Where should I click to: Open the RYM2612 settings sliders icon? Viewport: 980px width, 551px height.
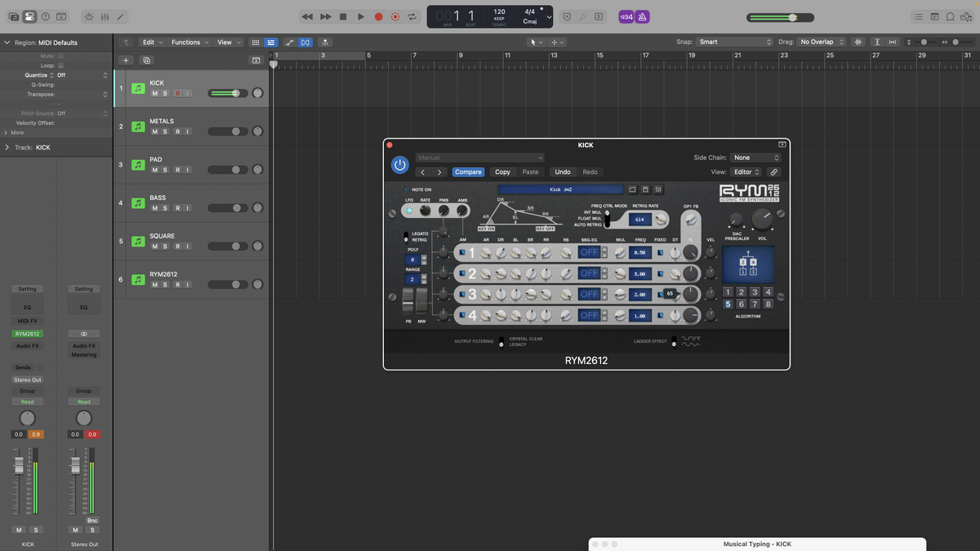tap(658, 189)
